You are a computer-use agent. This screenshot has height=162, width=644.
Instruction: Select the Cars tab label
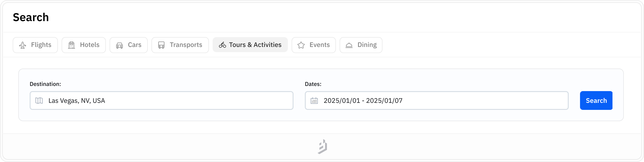pyautogui.click(x=135, y=45)
